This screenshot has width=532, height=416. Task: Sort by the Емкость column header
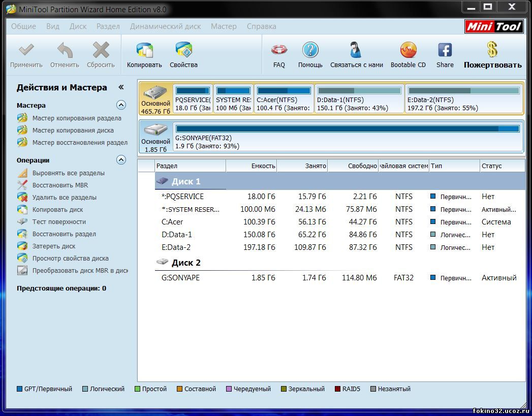[x=252, y=166]
